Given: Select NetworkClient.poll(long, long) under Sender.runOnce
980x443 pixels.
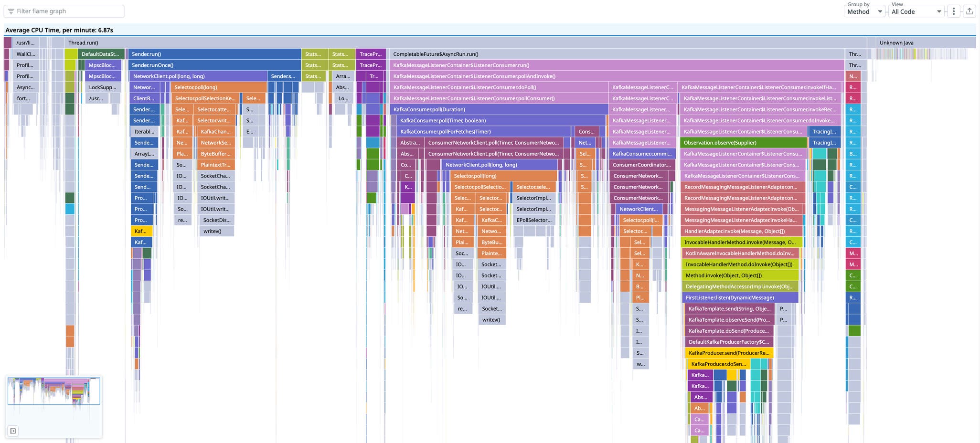Looking at the screenshot, I should pyautogui.click(x=198, y=76).
